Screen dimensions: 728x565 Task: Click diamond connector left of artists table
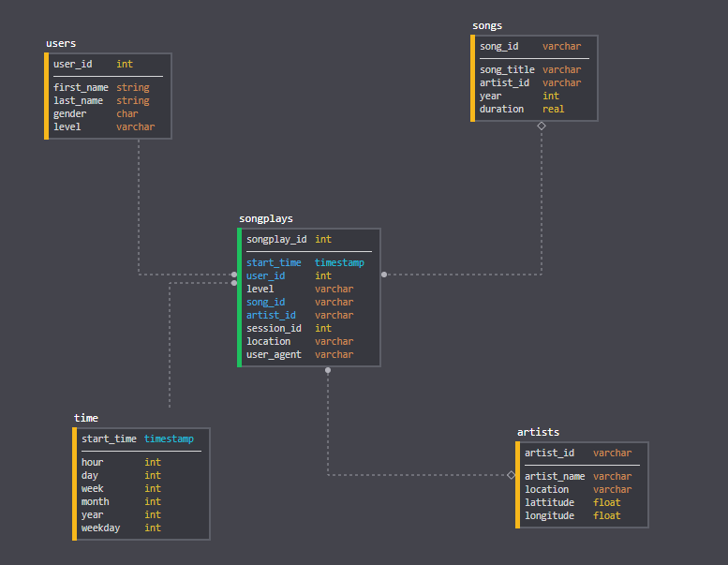[x=512, y=475]
